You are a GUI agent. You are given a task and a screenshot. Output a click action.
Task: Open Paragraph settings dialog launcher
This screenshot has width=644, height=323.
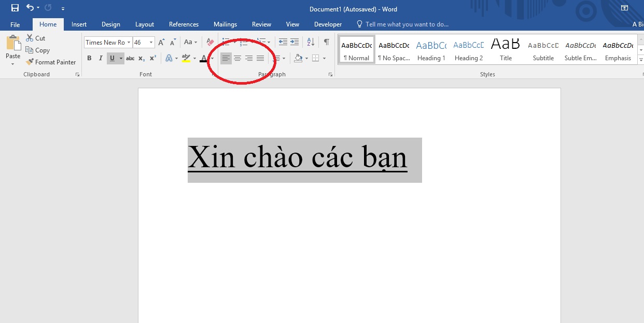coord(330,75)
